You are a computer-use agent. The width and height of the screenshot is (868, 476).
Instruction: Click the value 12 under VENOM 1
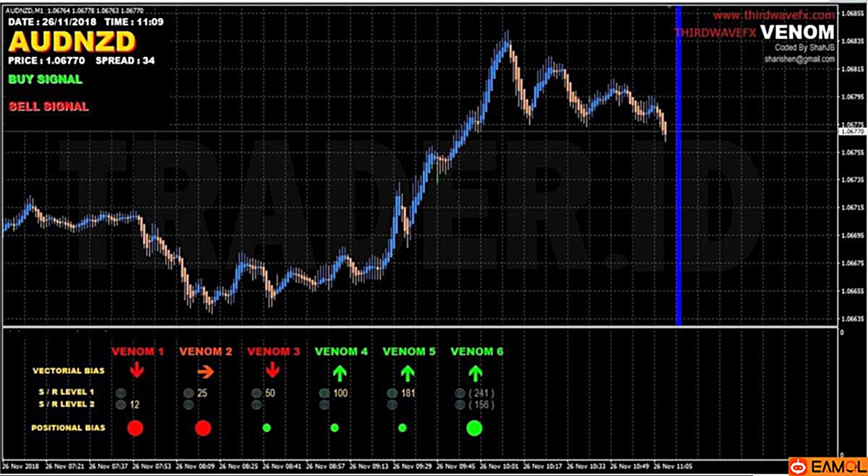(134, 405)
